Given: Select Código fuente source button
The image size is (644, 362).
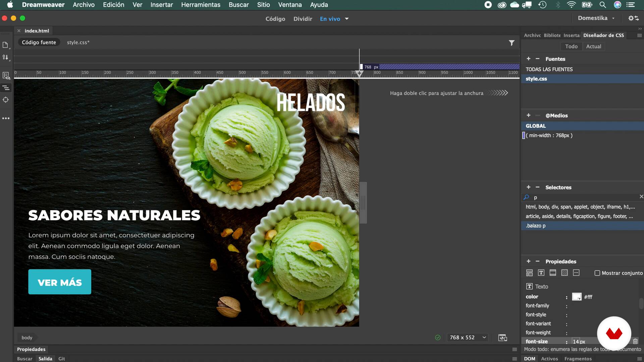Looking at the screenshot, I should click(39, 42).
